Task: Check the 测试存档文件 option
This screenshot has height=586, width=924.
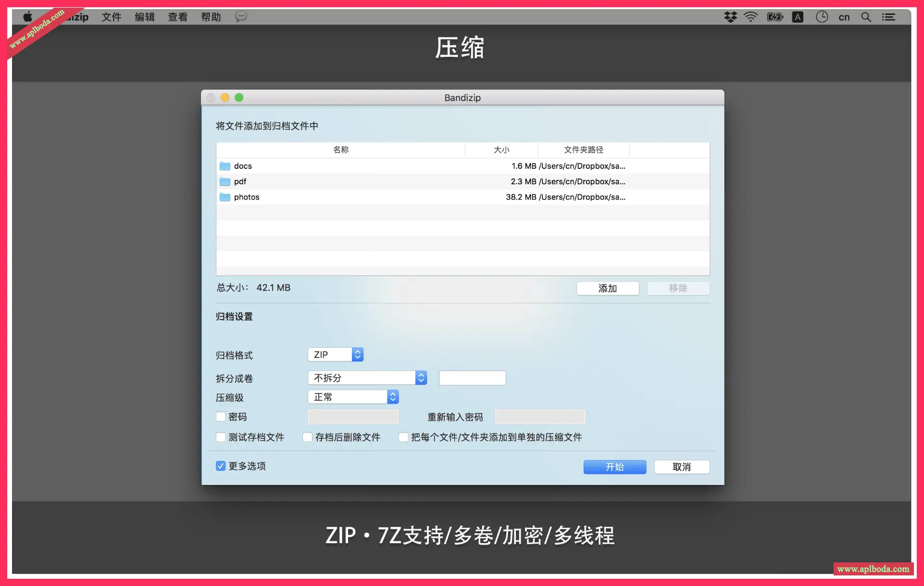Action: 221,437
